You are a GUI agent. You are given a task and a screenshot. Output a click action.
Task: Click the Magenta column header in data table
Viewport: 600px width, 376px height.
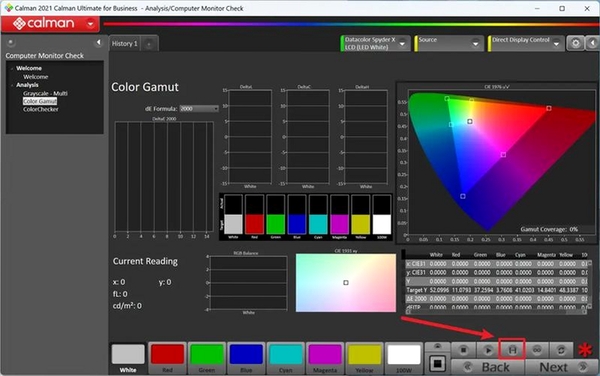pos(546,255)
